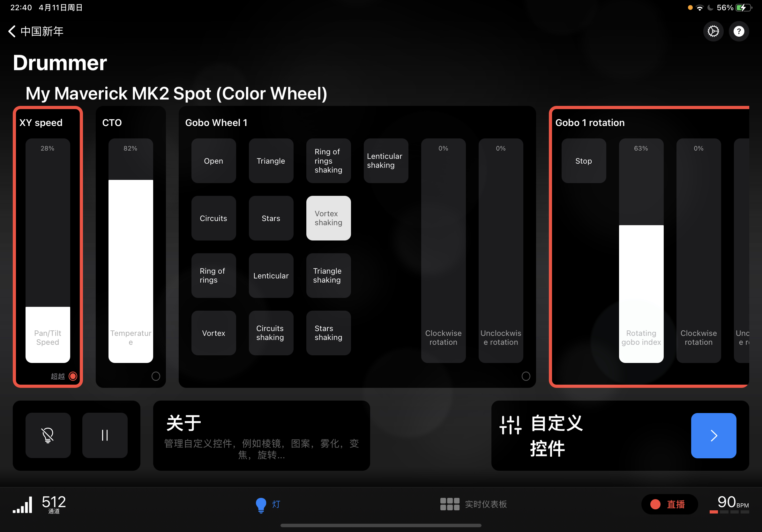Click the signal strength bars icon
This screenshot has height=532, width=762.
click(x=23, y=504)
